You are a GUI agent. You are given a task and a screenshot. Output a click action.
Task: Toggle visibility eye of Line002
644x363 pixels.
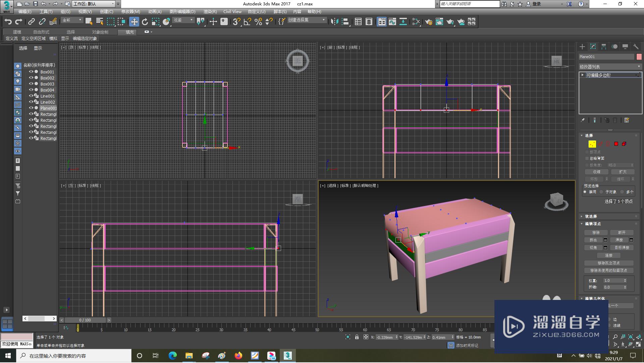[31, 102]
